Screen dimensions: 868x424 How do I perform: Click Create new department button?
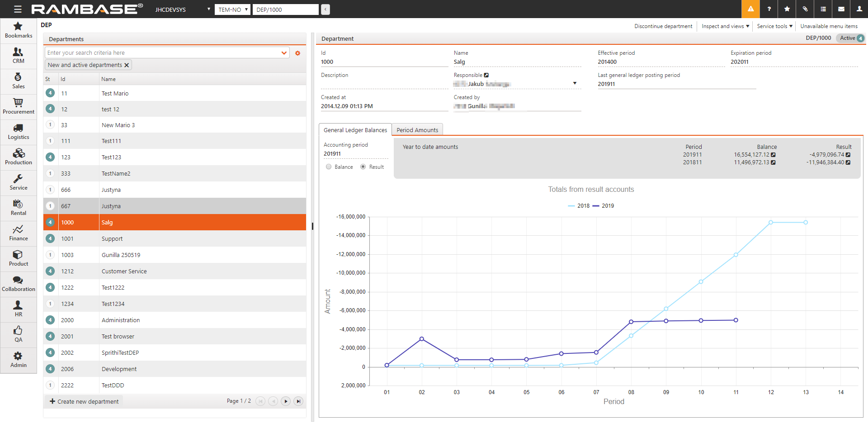[x=84, y=401]
